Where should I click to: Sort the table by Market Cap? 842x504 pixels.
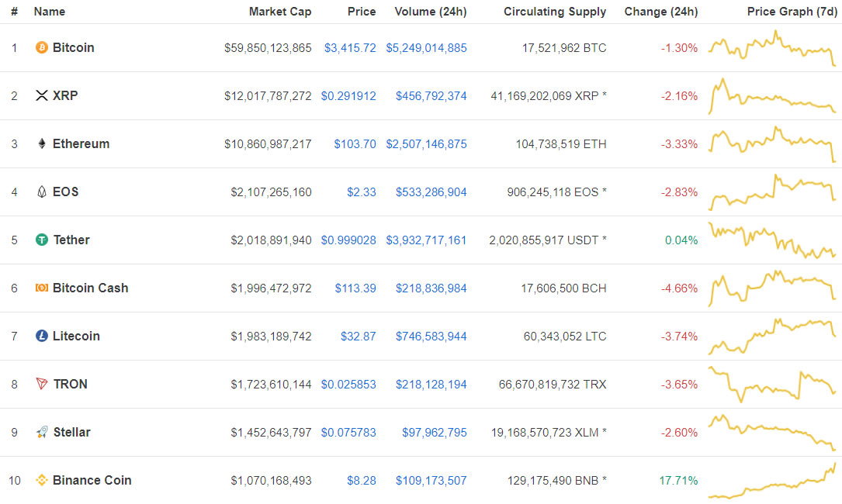280,11
